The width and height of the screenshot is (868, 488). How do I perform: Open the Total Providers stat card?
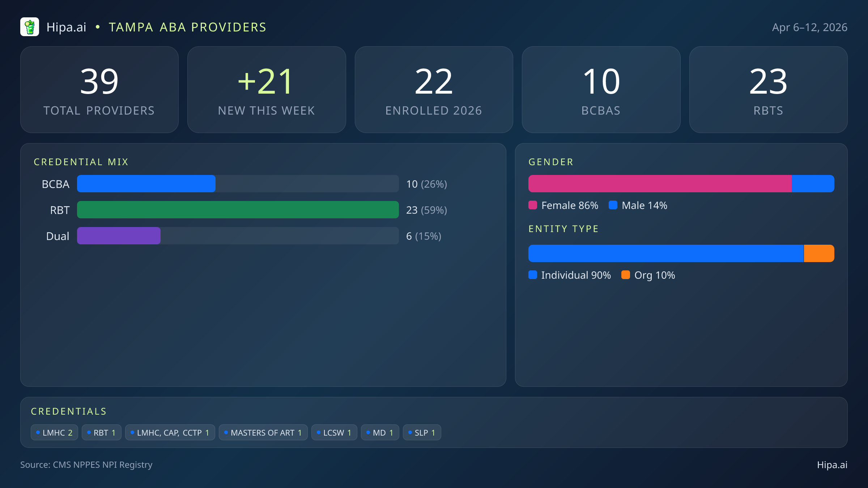coord(99,90)
